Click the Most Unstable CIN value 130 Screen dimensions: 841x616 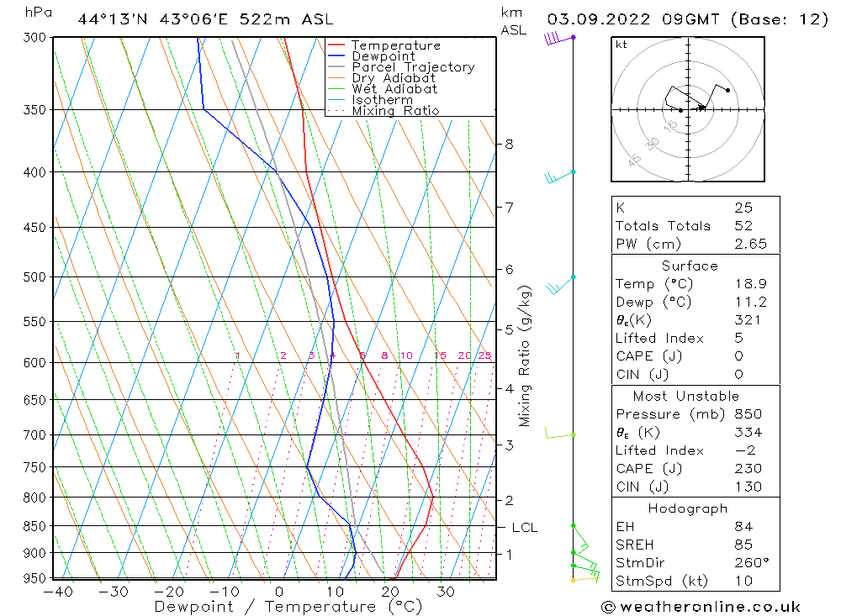(748, 487)
